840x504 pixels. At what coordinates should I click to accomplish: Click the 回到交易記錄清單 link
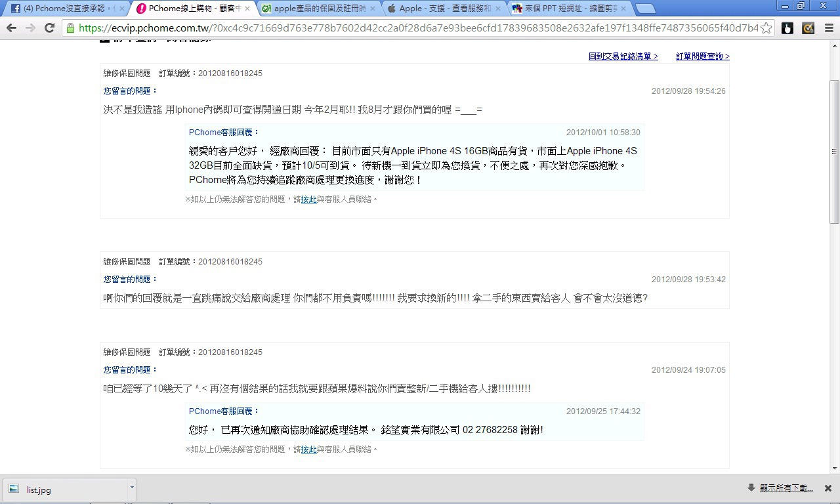pyautogui.click(x=623, y=56)
